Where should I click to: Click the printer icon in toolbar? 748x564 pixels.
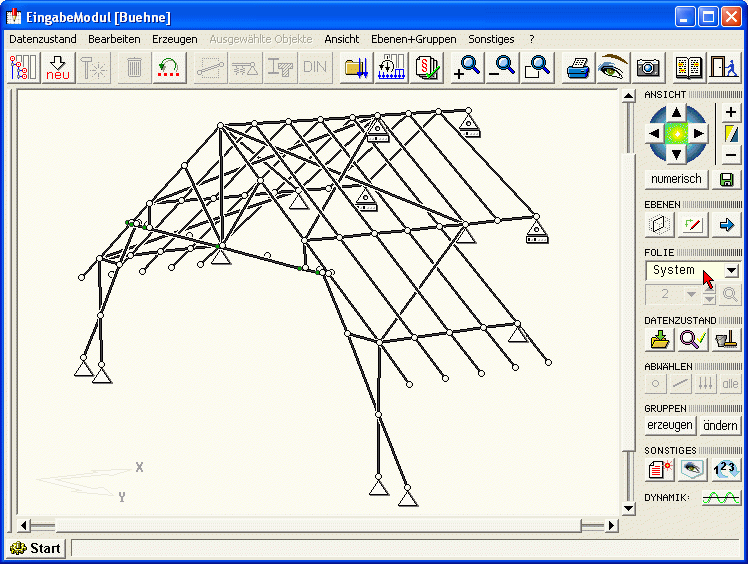(578, 67)
